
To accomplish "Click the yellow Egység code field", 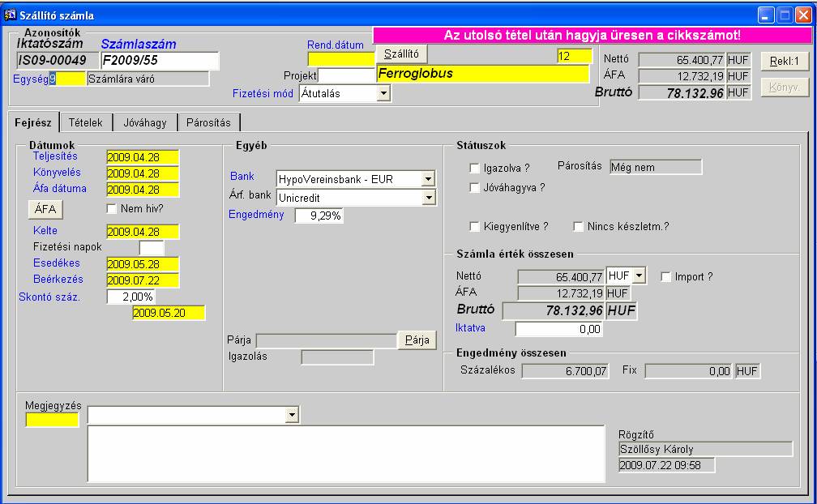I will click(x=68, y=79).
